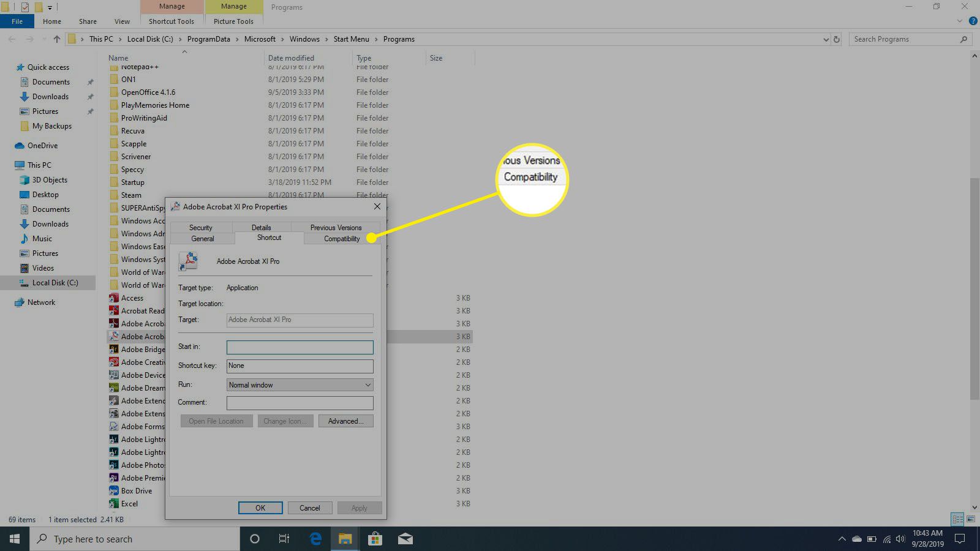Expand the Explorer ribbon chevron
Screen dimensions: 980x551
pos(960,21)
